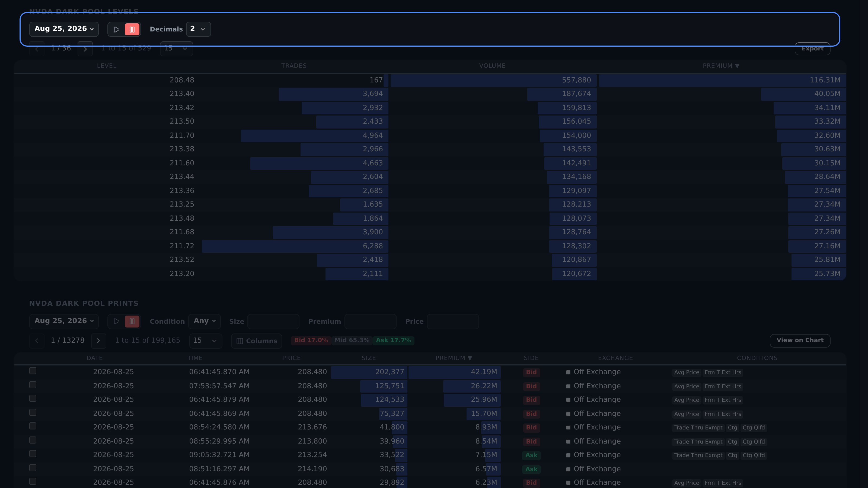Check the box for the 07:53:57.547 AM print
868x488 pixels.
pos(33,385)
